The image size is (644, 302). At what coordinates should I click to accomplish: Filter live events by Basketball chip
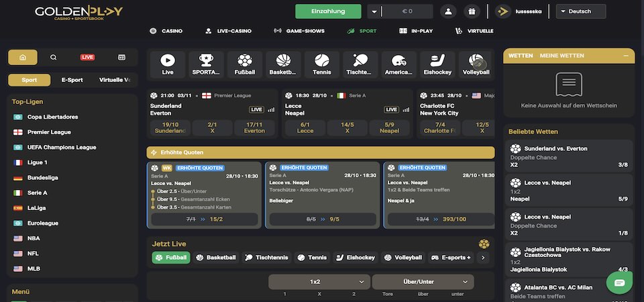pos(216,258)
